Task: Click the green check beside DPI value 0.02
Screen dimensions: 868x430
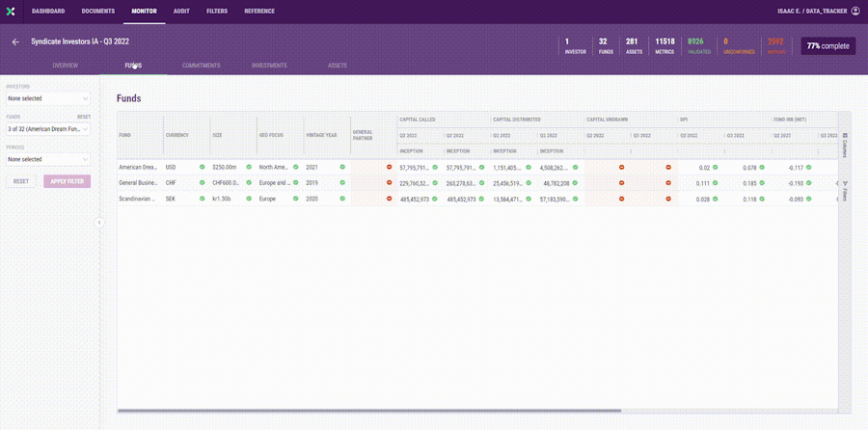Action: (716, 167)
